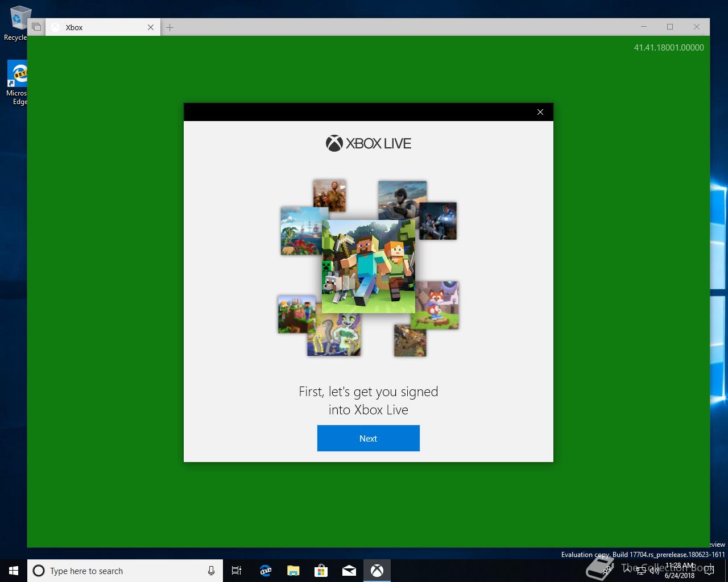Launch Microsoft Edge Beta from taskbar
This screenshot has height=582, width=728.
pyautogui.click(x=265, y=571)
